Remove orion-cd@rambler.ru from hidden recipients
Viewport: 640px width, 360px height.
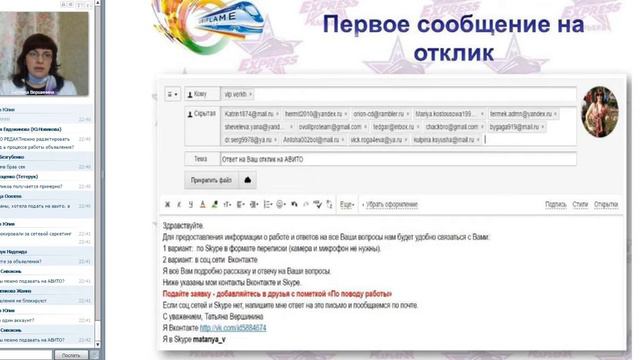407,114
